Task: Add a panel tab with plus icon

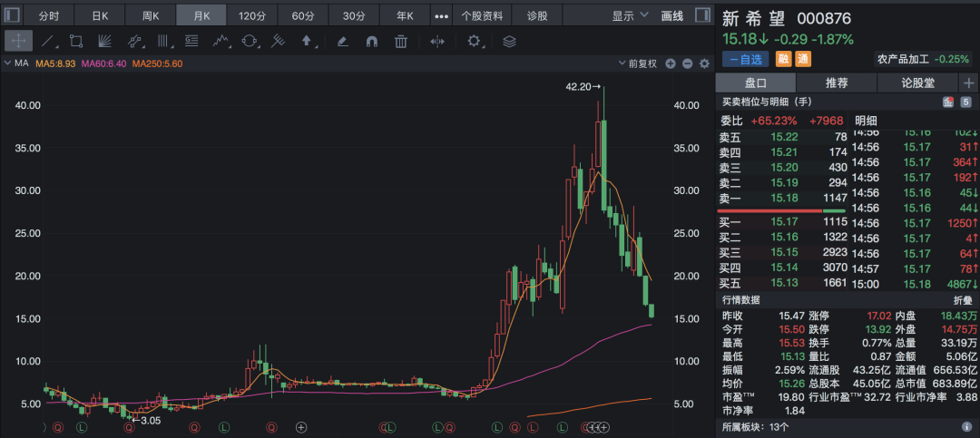Action: [969, 83]
